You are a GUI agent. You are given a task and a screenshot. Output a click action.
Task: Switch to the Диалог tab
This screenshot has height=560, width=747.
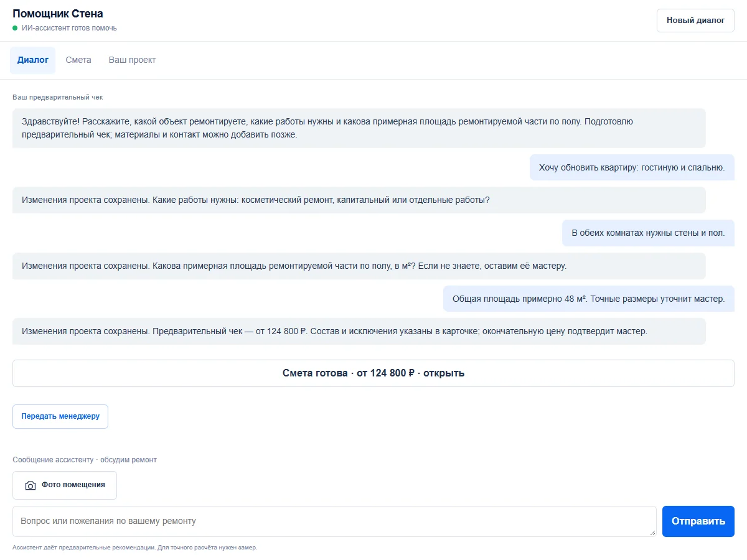pos(33,60)
